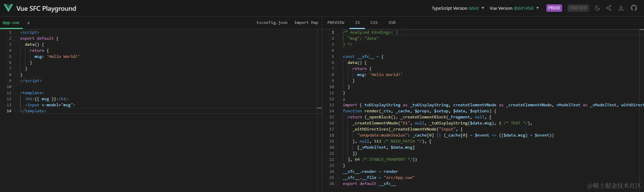Image resolution: width=644 pixels, height=192 pixels.
Task: Open the GitHub repository icon
Action: click(634, 8)
